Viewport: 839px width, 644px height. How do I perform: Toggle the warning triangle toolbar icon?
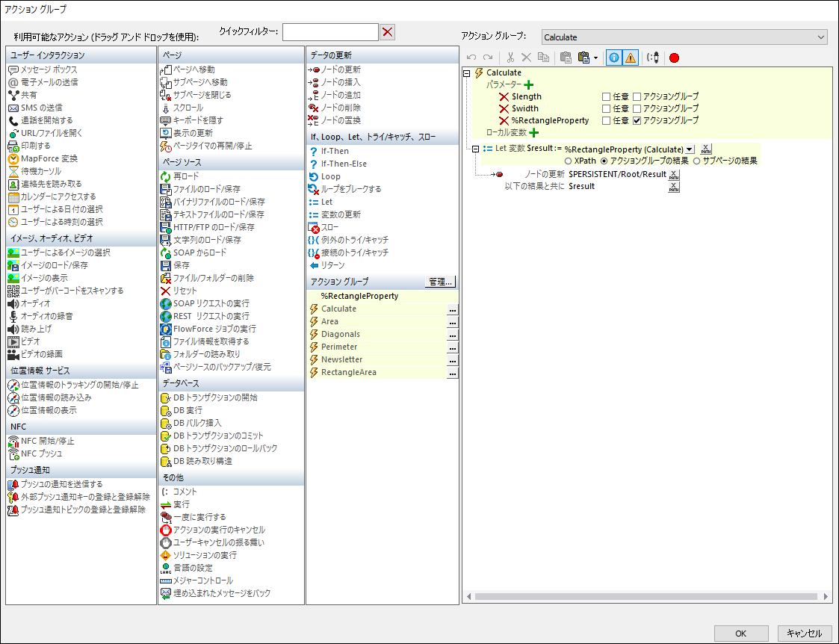point(631,58)
